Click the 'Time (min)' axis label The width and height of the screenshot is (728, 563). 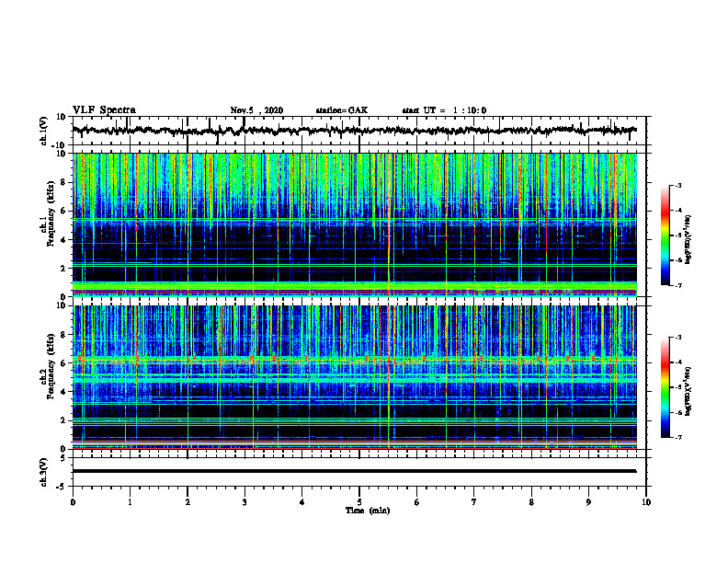(x=368, y=511)
